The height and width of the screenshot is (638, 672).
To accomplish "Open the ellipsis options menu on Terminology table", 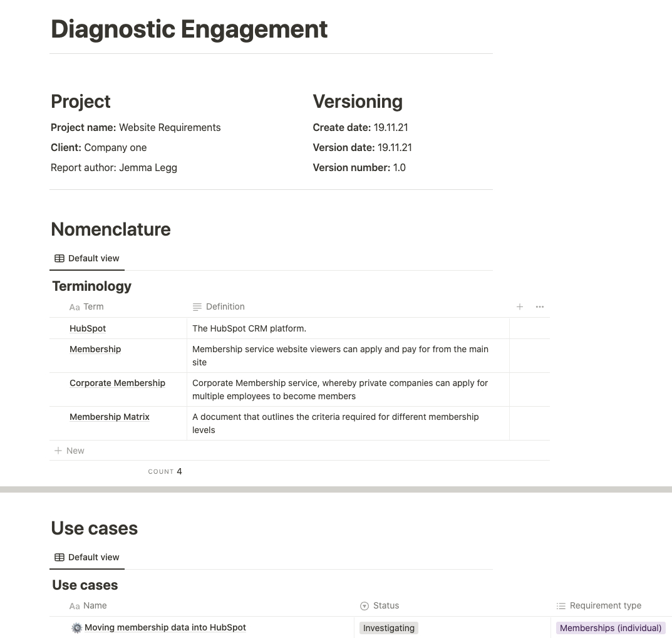I will [540, 306].
